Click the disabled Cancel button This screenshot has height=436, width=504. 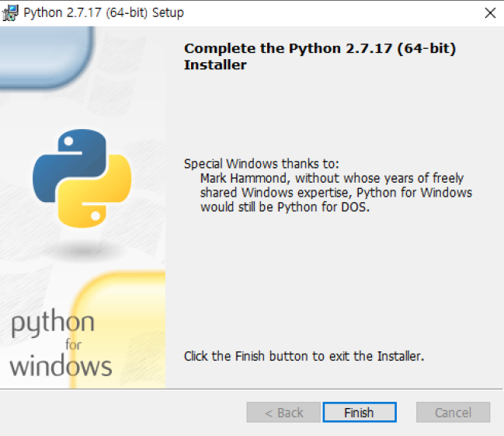coord(453,413)
